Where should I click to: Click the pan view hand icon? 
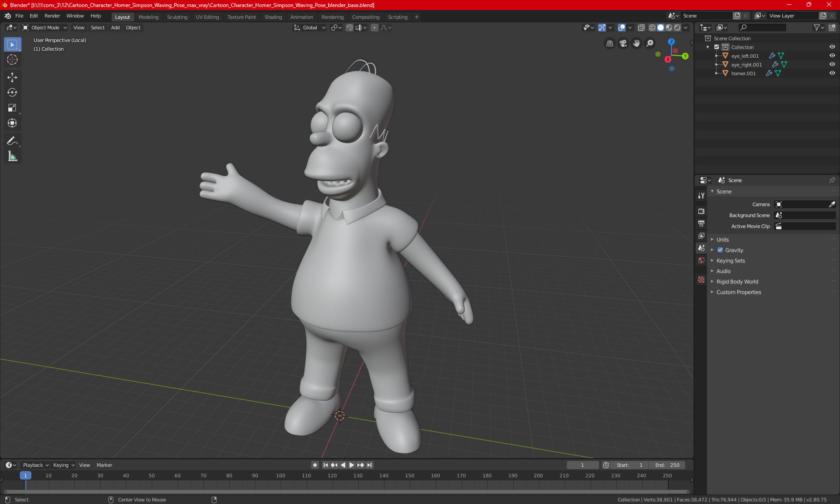(x=637, y=43)
